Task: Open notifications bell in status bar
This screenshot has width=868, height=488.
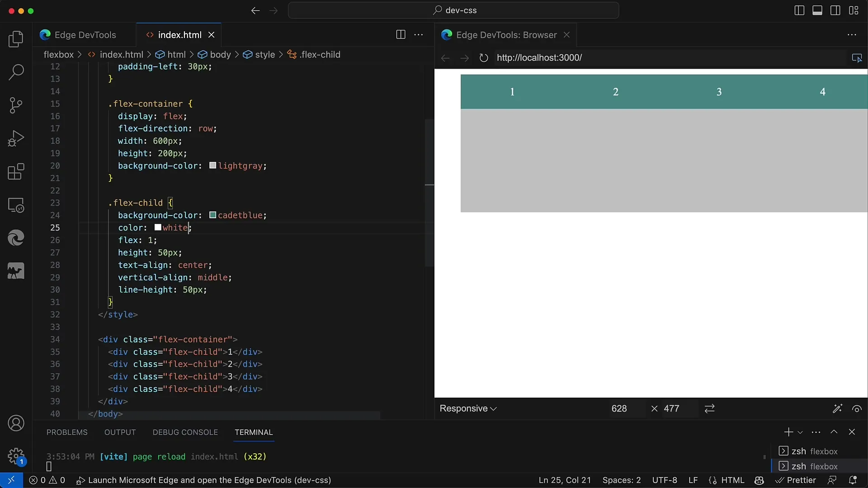Action: click(853, 480)
